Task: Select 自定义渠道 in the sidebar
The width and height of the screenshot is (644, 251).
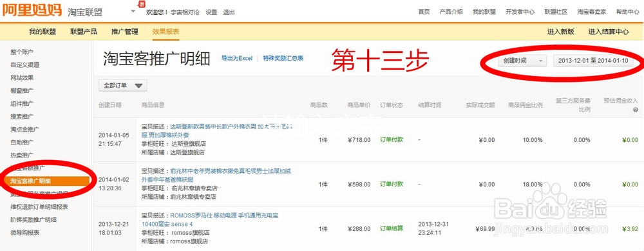Action: 25,65
